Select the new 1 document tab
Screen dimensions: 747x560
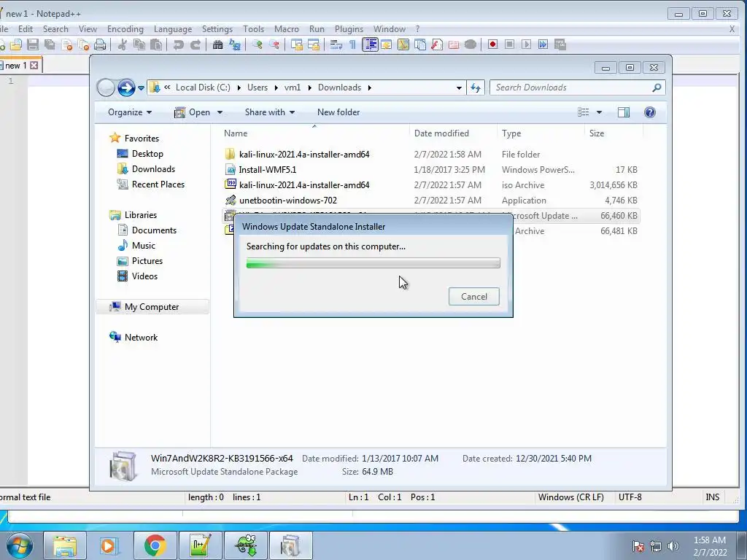21,65
